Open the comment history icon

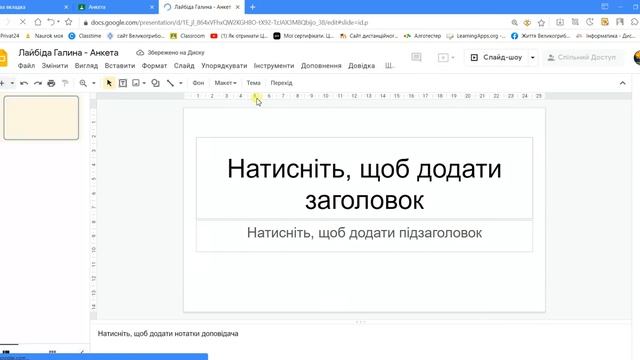[x=416, y=57]
